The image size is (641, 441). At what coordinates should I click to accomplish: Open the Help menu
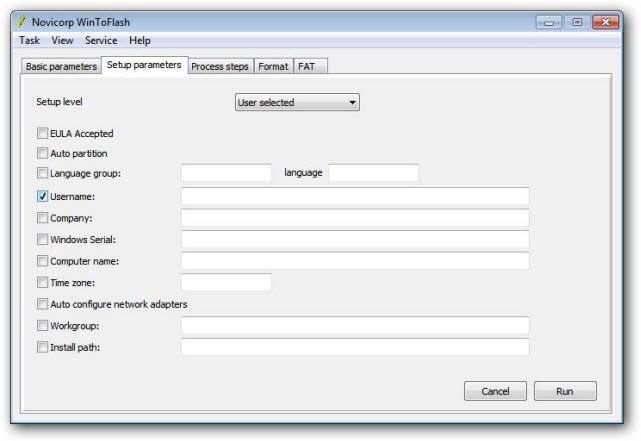[140, 40]
